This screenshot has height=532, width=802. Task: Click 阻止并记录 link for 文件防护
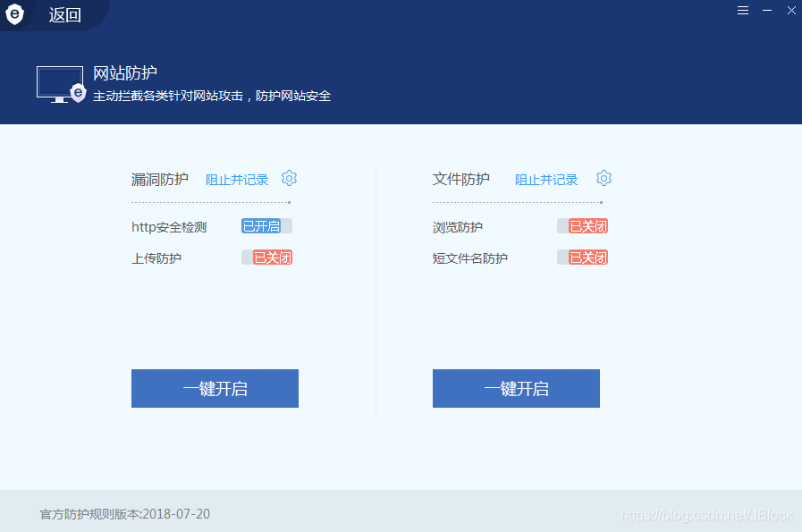(x=546, y=180)
